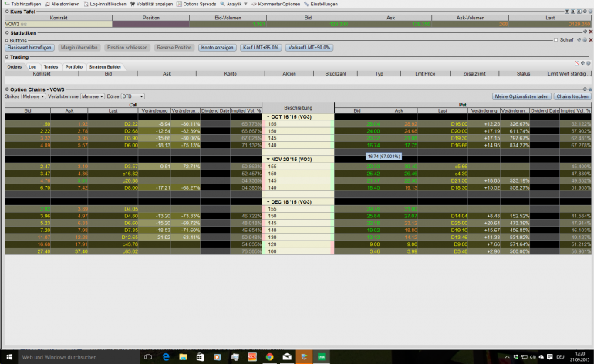Click the Chains löschen button
594x364 pixels.
coord(572,96)
